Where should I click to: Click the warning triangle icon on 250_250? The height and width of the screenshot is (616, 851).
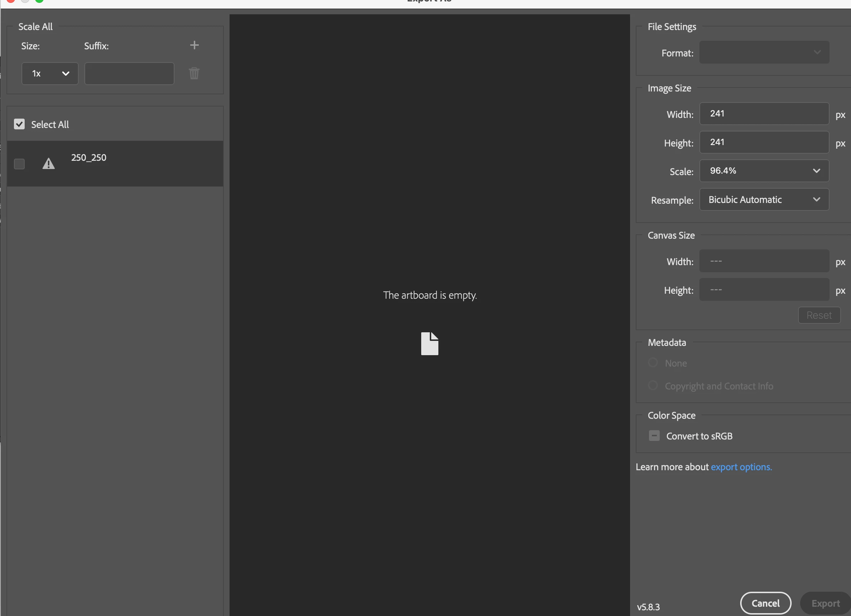[48, 164]
